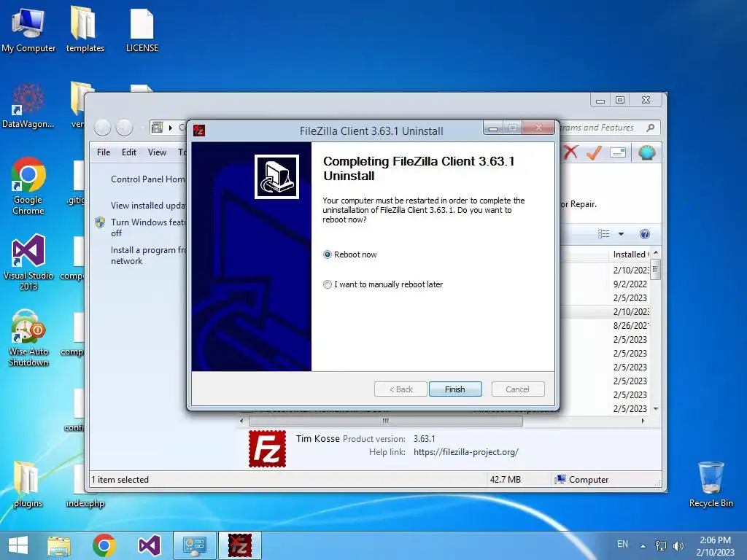This screenshot has width=747, height=560.
Task: Open the View menu in Control Panel
Action: click(157, 152)
